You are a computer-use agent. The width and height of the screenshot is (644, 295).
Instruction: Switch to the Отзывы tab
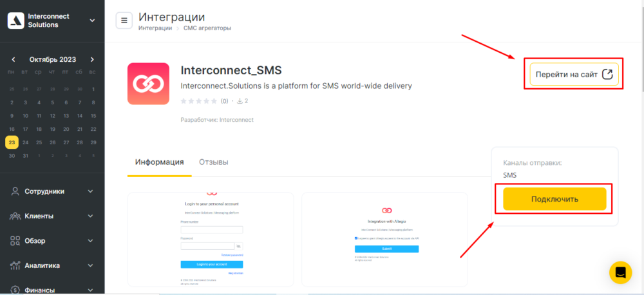[x=214, y=162]
